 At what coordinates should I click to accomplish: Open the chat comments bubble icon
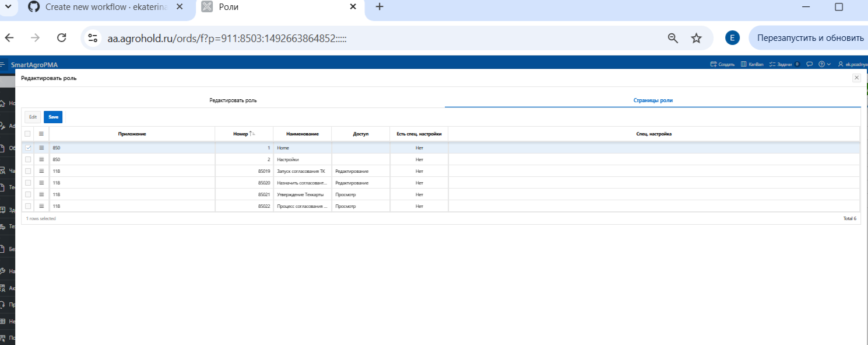pos(810,64)
